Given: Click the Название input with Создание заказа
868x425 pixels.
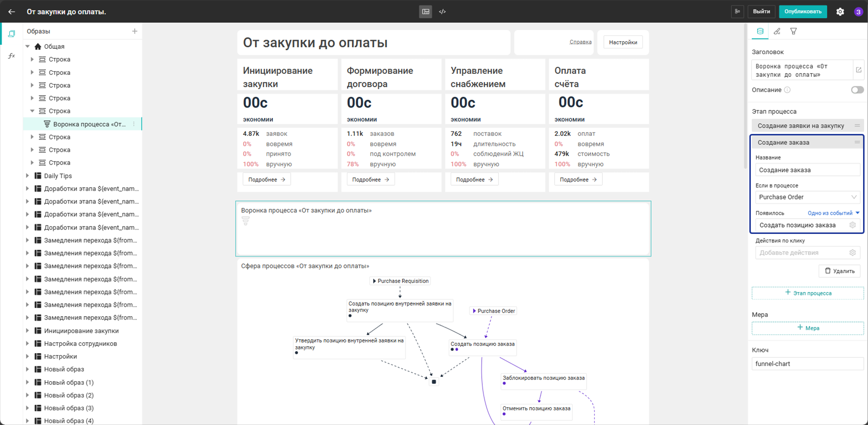Looking at the screenshot, I should click(x=807, y=170).
